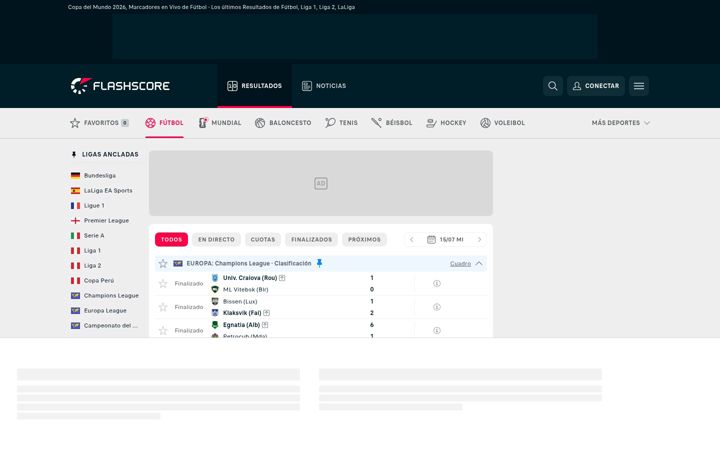Image resolution: width=720 pixels, height=450 pixels.
Task: Switch to the Noticias tab
Action: [324, 86]
